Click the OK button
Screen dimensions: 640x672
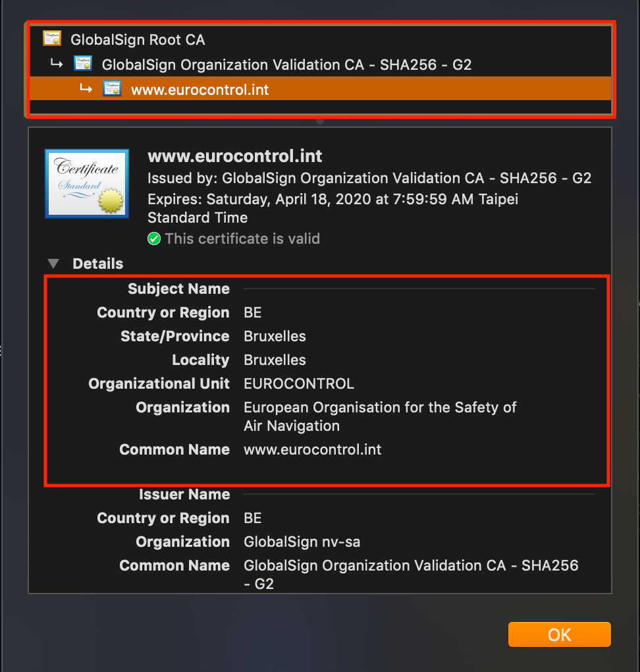click(x=559, y=634)
